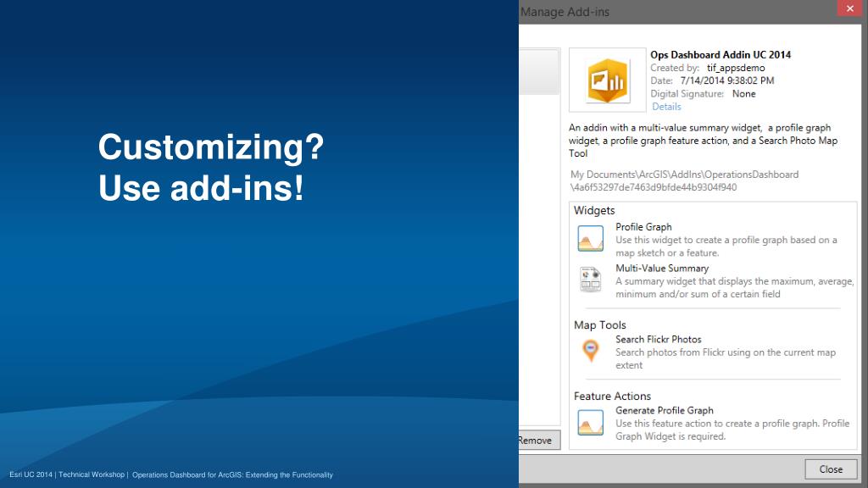Click the add-in description paragraph
Screen dimensions: 868x488
703,141
